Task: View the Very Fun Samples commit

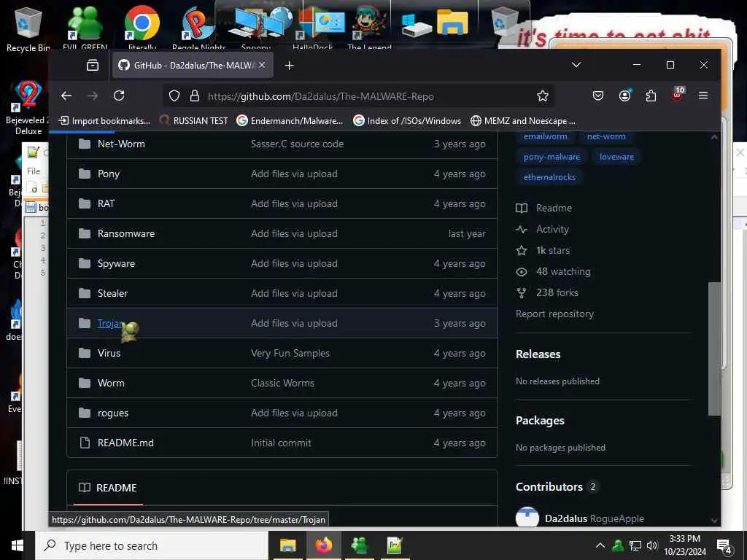Action: (290, 354)
